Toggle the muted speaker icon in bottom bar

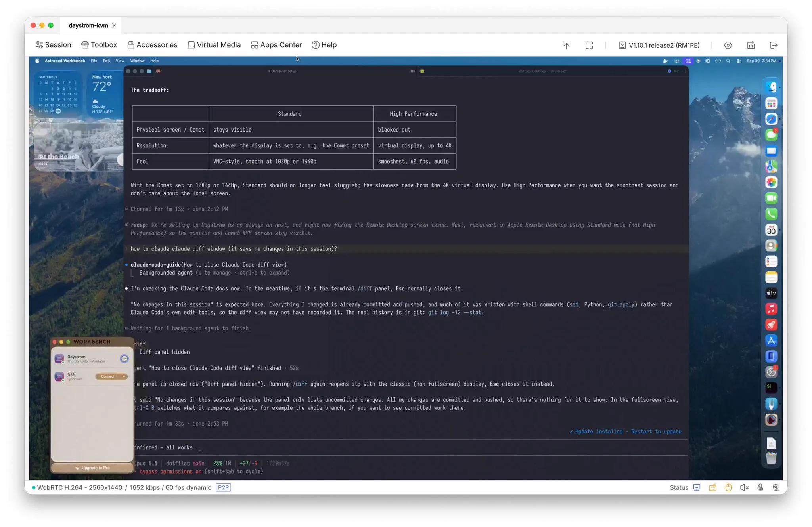click(744, 487)
